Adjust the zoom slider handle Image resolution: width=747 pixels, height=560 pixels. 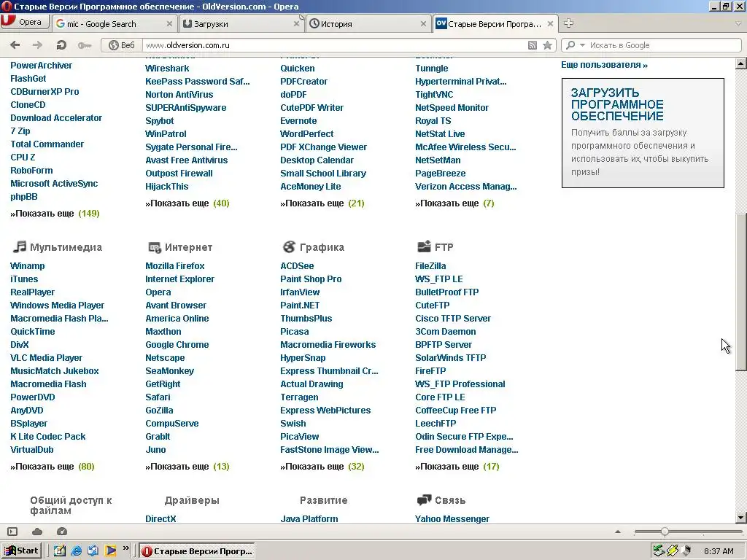[665, 532]
